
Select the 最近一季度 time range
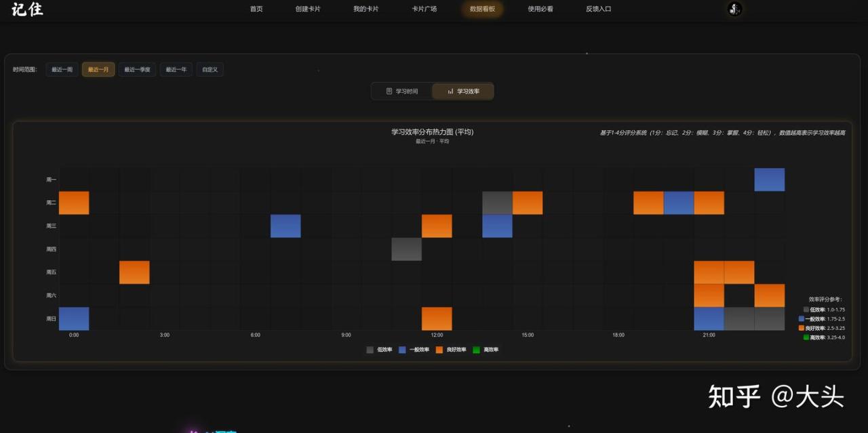[x=137, y=69]
